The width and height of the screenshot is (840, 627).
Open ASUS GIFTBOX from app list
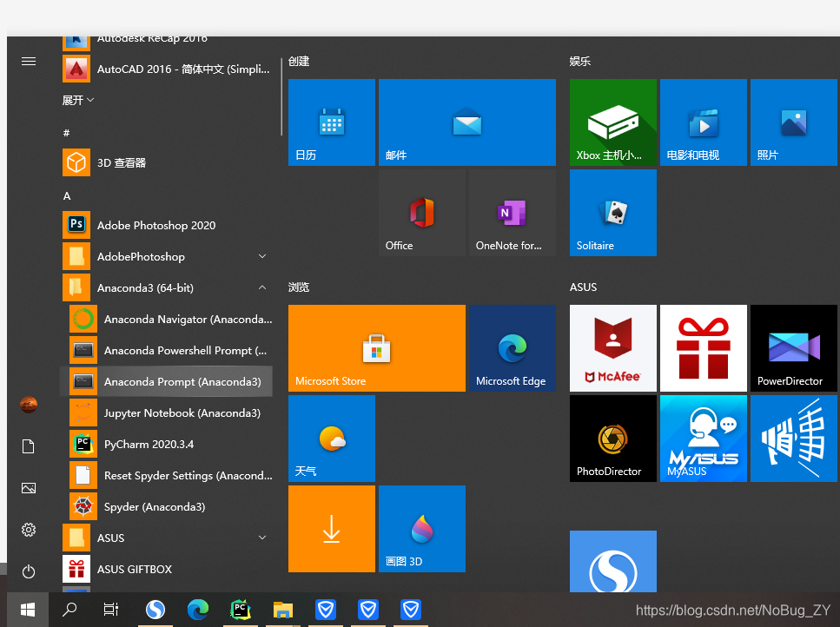coord(167,569)
